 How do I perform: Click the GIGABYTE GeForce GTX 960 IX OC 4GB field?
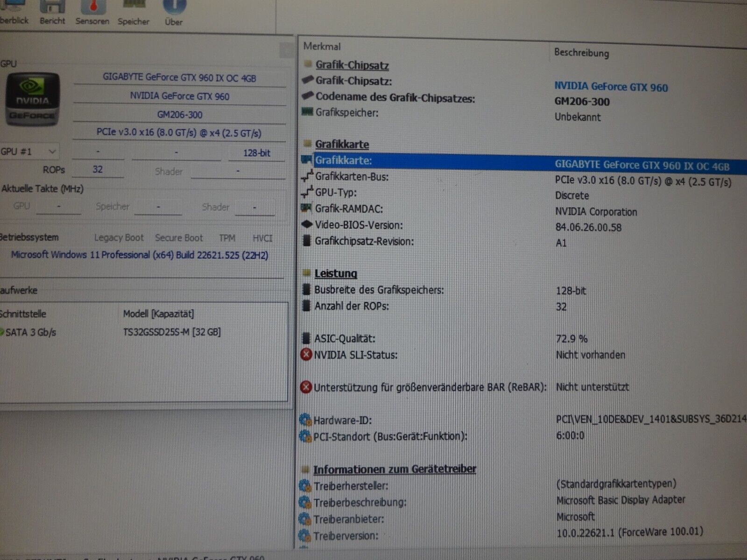(179, 77)
